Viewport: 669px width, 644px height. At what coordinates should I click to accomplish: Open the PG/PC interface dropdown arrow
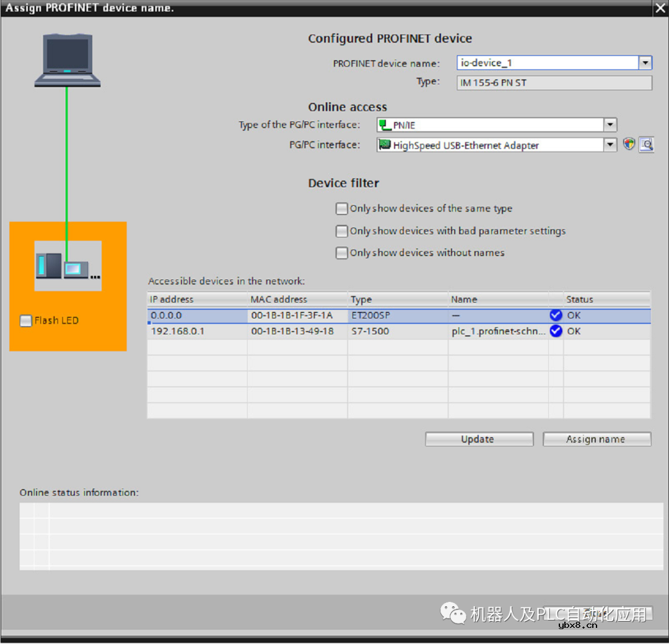pos(610,144)
